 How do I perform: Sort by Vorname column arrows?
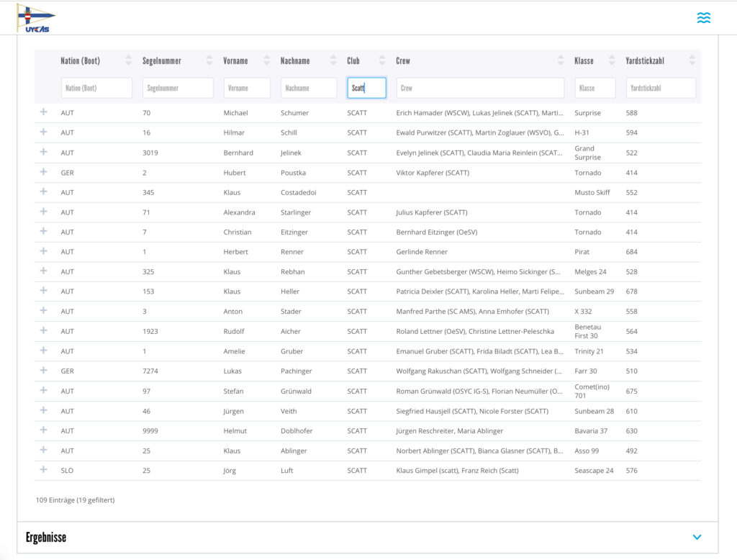click(x=267, y=60)
